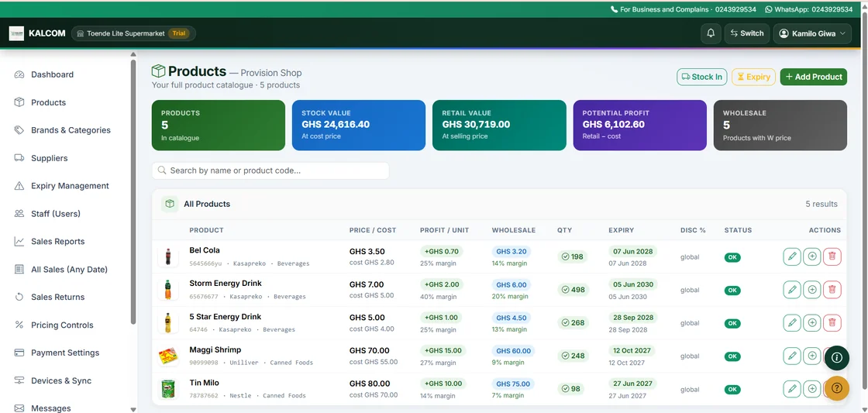Edit Storm Energy Drink pencil icon
The height and width of the screenshot is (413, 868).
(x=792, y=290)
